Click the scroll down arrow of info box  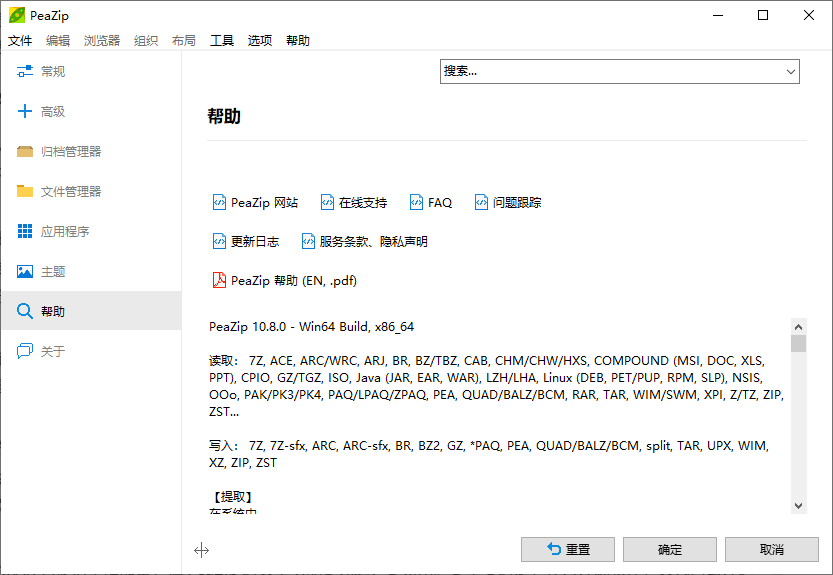[798, 506]
